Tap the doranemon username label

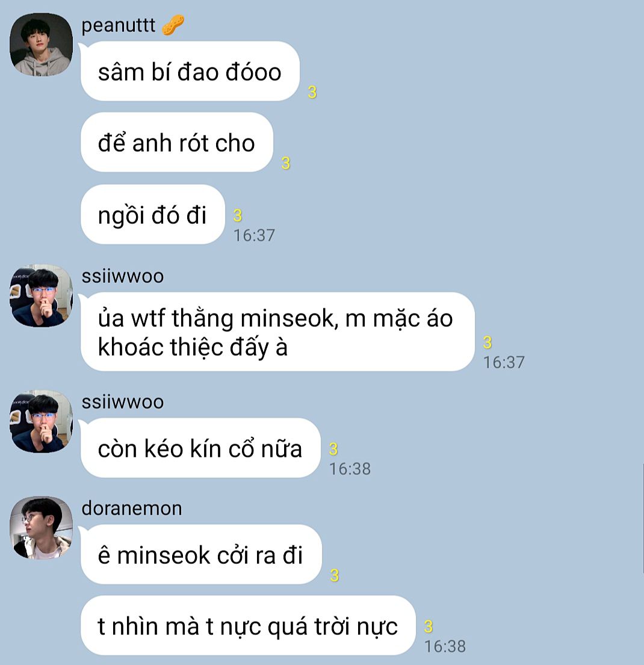(132, 508)
